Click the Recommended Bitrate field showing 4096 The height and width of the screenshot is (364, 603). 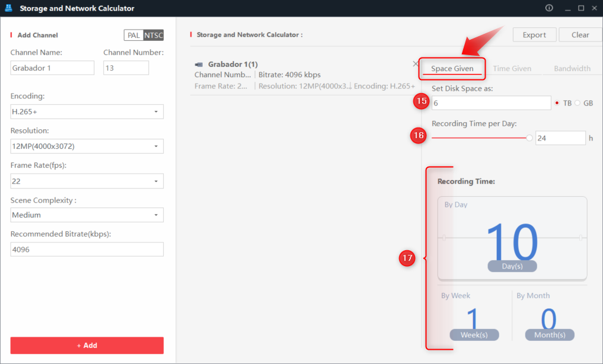click(x=87, y=250)
